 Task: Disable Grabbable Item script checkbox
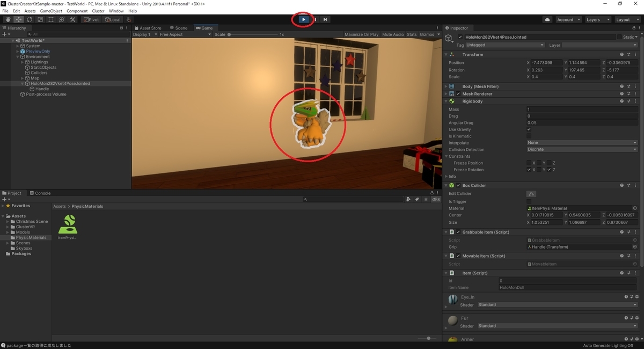(458, 232)
